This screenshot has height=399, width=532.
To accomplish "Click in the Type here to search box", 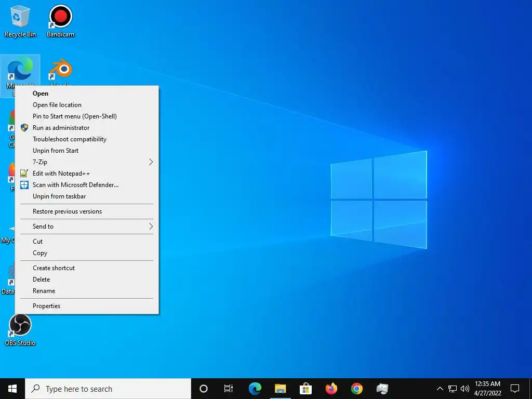I will (x=108, y=389).
